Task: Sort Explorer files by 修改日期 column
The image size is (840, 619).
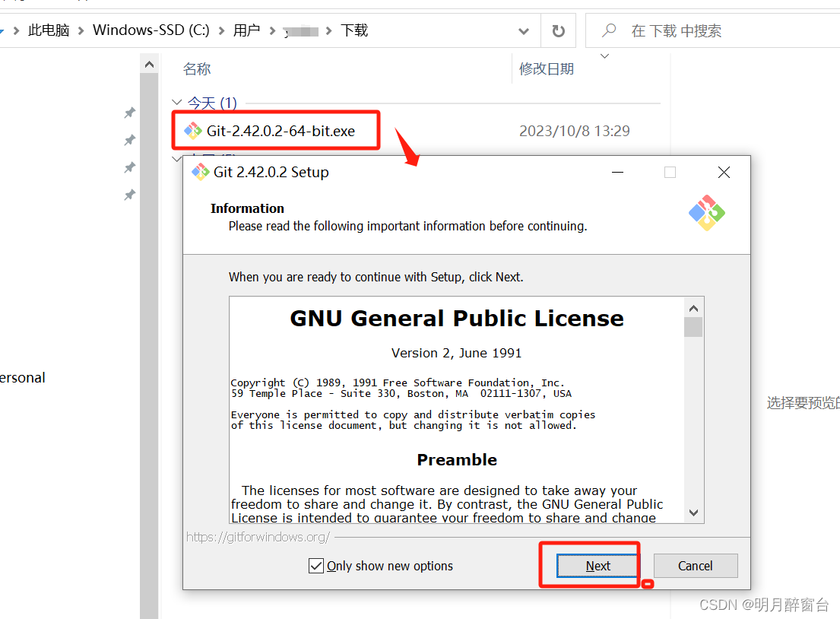Action: coord(547,69)
